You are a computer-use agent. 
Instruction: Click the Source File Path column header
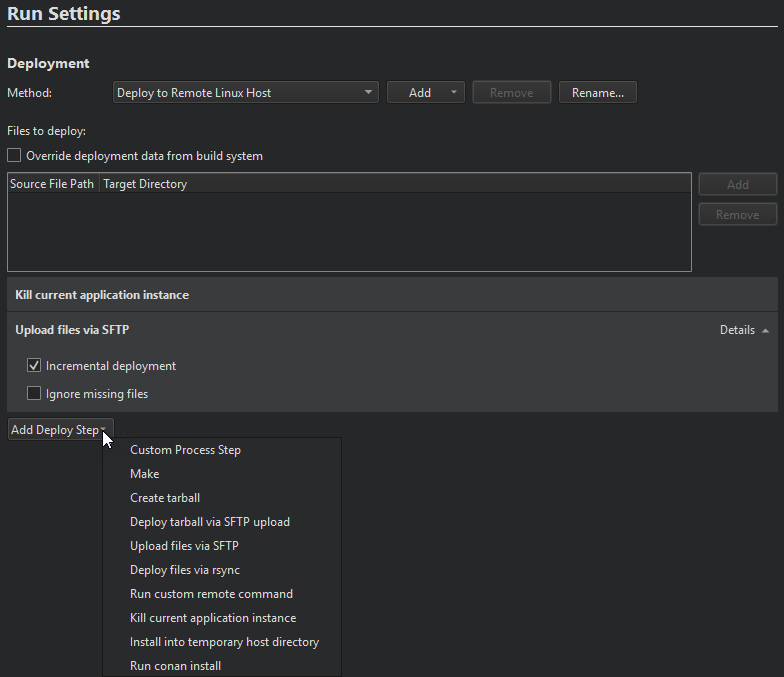pyautogui.click(x=52, y=184)
